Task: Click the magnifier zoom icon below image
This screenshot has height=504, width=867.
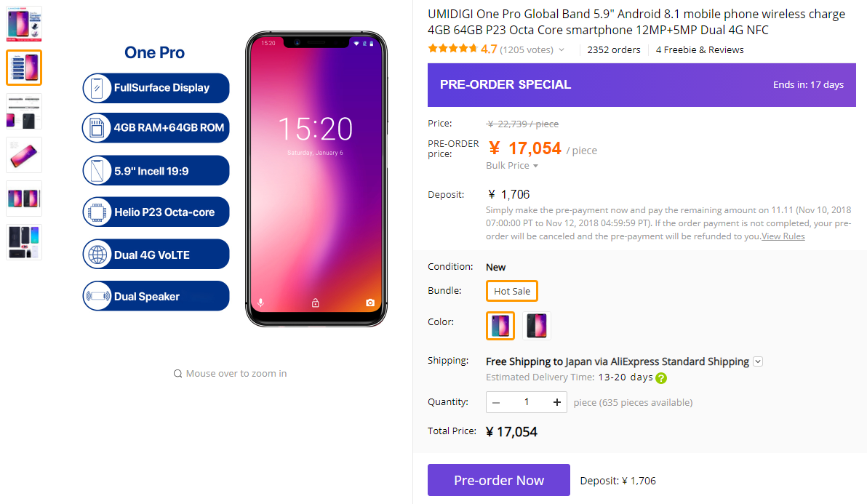Action: click(x=177, y=374)
